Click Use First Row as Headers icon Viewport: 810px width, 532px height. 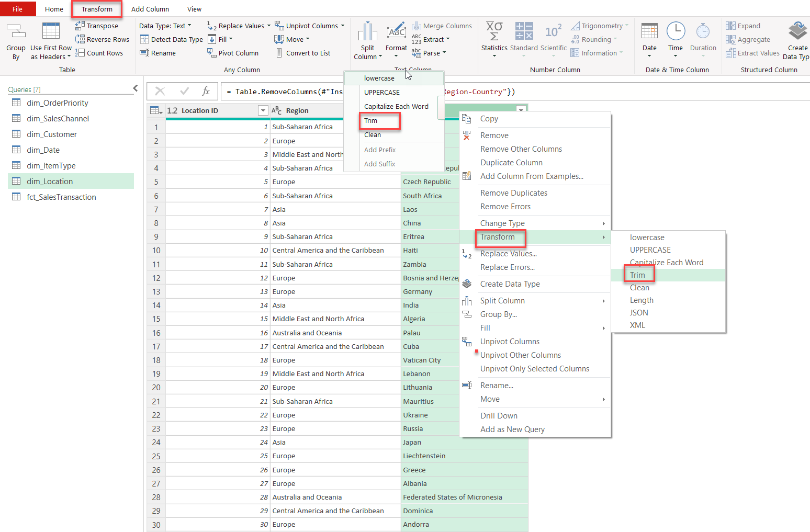[x=51, y=31]
